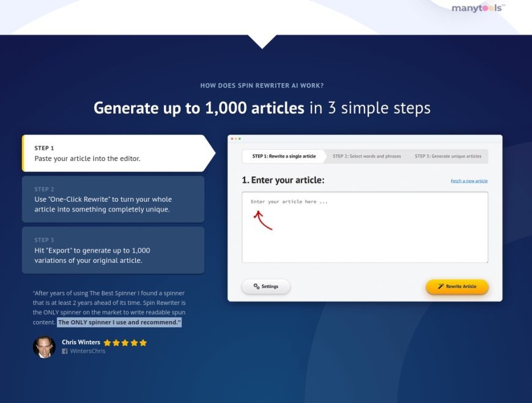Click the red close dot of the editor window
Image resolution: width=532 pixels, height=403 pixels.
click(232, 139)
